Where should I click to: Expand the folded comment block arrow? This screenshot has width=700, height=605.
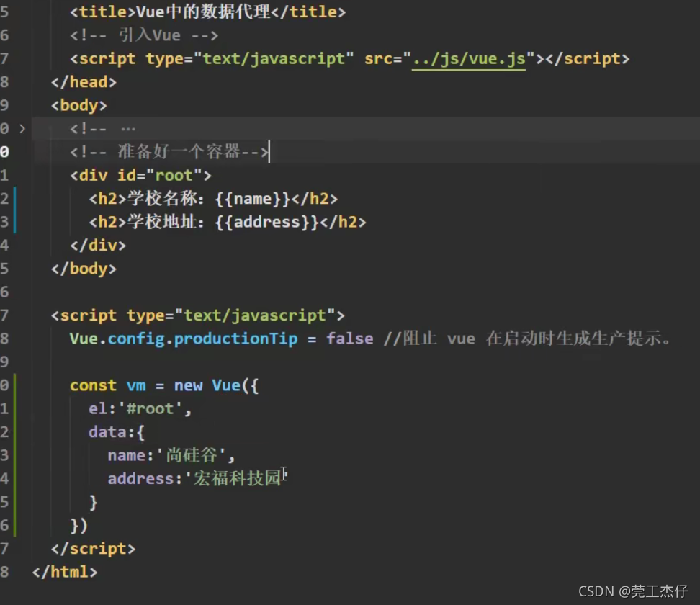[x=22, y=129]
